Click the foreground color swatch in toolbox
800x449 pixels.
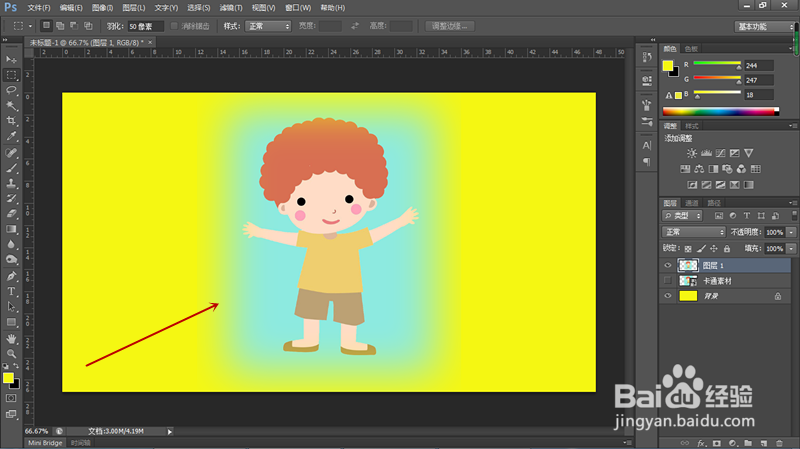coord(8,378)
